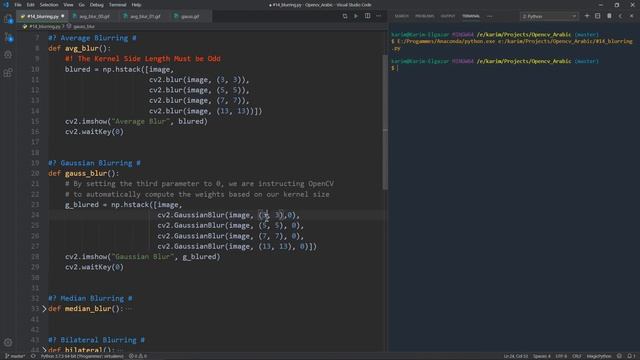Click cv2.imshow("Average Blur", blured) on line 15
Screen dimensions: 640x360
tap(136, 121)
